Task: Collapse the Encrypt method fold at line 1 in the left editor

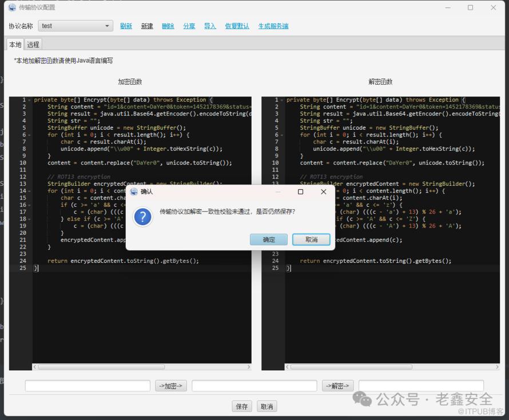Action: [30, 100]
